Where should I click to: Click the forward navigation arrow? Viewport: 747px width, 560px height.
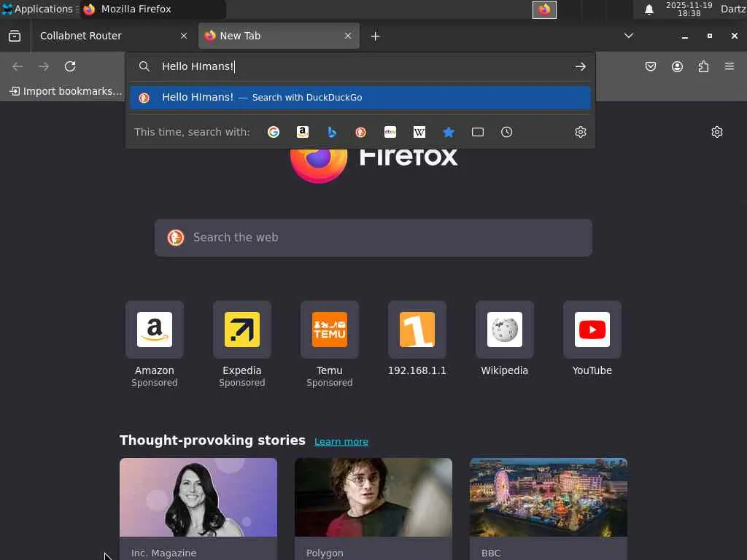(x=44, y=66)
